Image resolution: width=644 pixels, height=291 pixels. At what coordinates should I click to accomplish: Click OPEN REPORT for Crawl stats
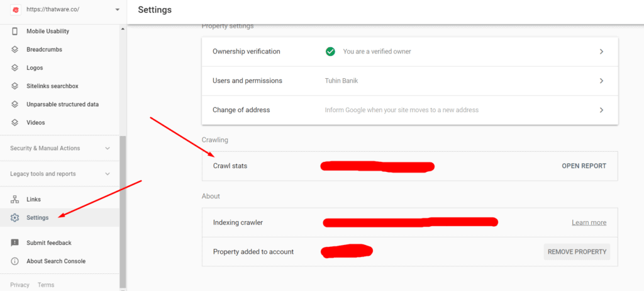pos(584,166)
